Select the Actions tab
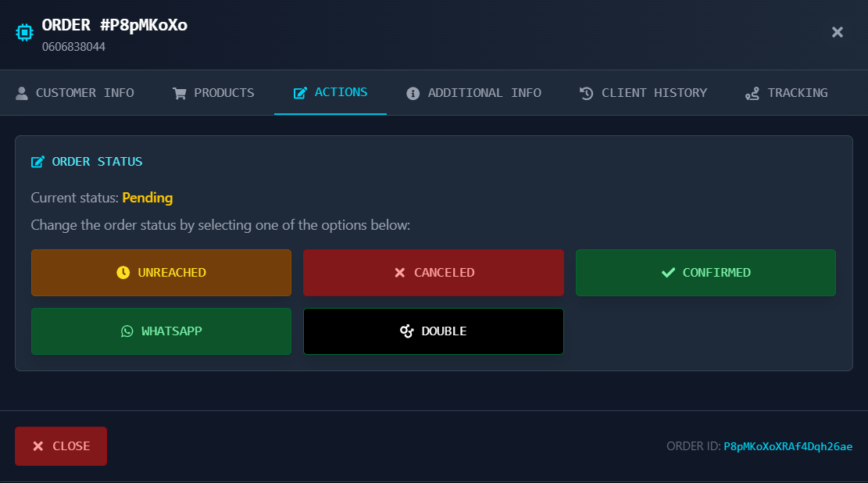This screenshot has height=483, width=868. (x=330, y=92)
